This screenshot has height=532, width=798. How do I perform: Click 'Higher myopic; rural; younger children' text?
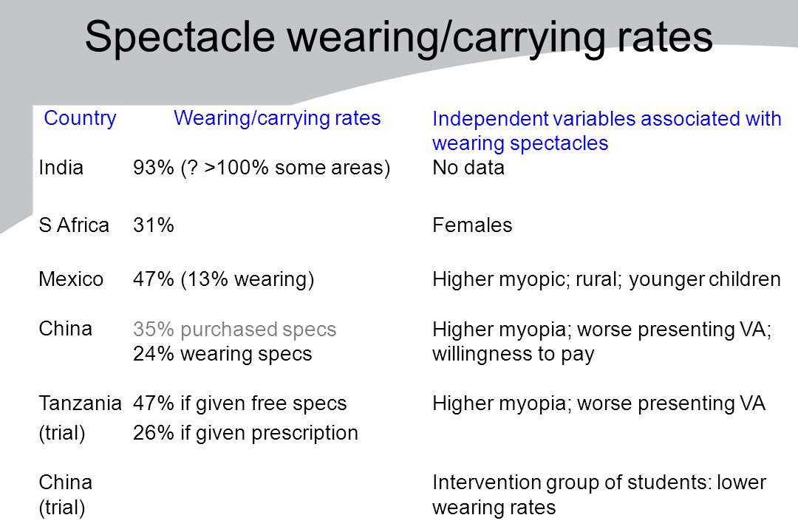coord(607,279)
